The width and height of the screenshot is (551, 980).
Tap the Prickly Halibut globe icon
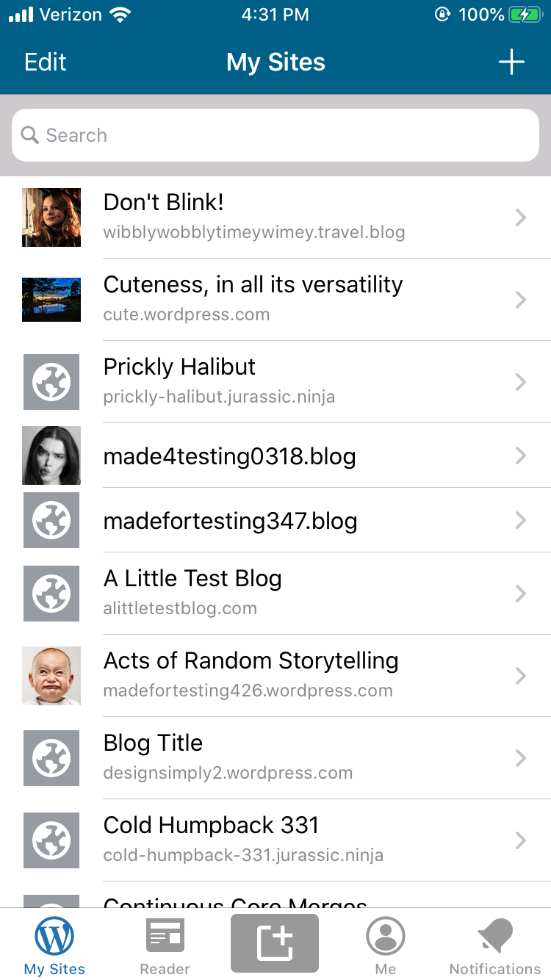point(51,382)
